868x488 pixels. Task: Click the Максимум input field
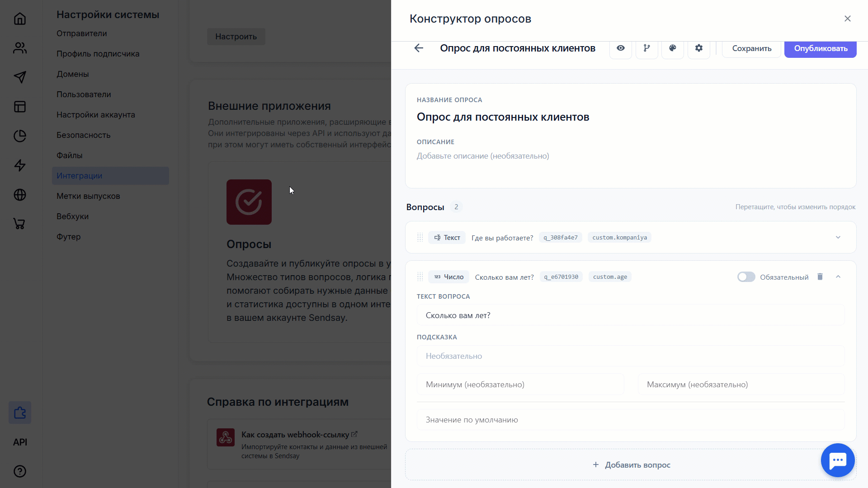click(x=741, y=384)
